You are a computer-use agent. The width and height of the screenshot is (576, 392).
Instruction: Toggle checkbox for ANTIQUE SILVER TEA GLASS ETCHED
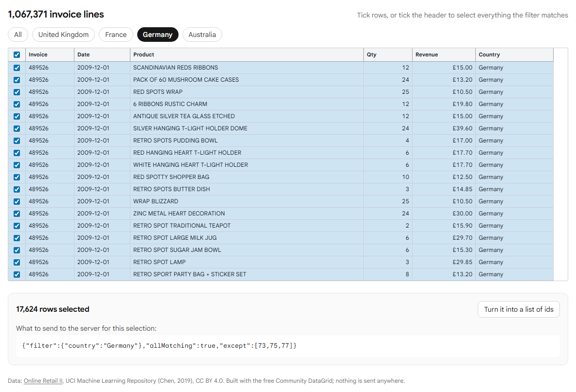(17, 116)
